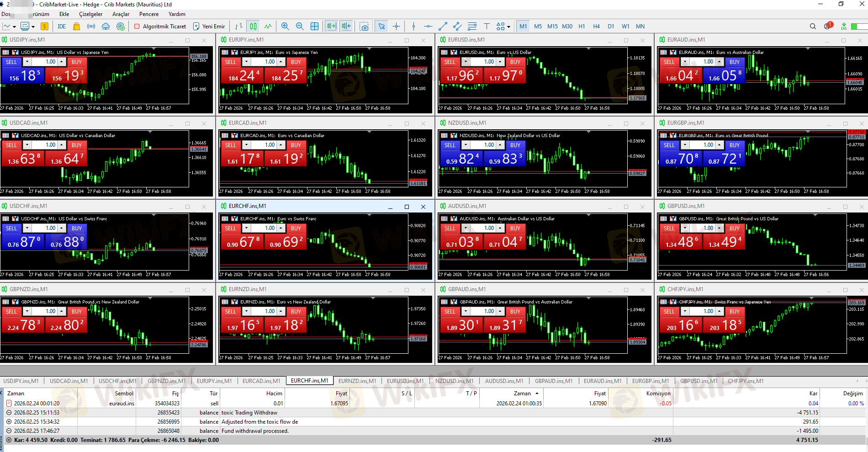Open the search magnifier icon

(x=813, y=27)
